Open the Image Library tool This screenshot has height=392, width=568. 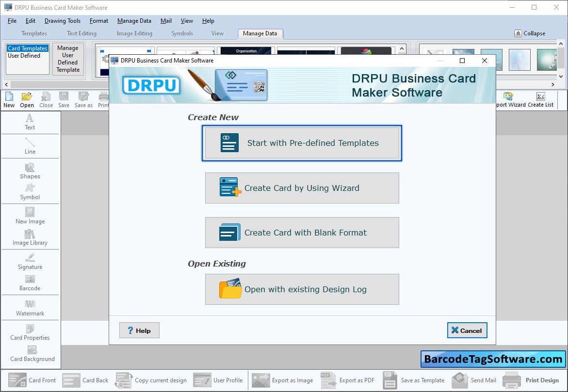(x=30, y=237)
